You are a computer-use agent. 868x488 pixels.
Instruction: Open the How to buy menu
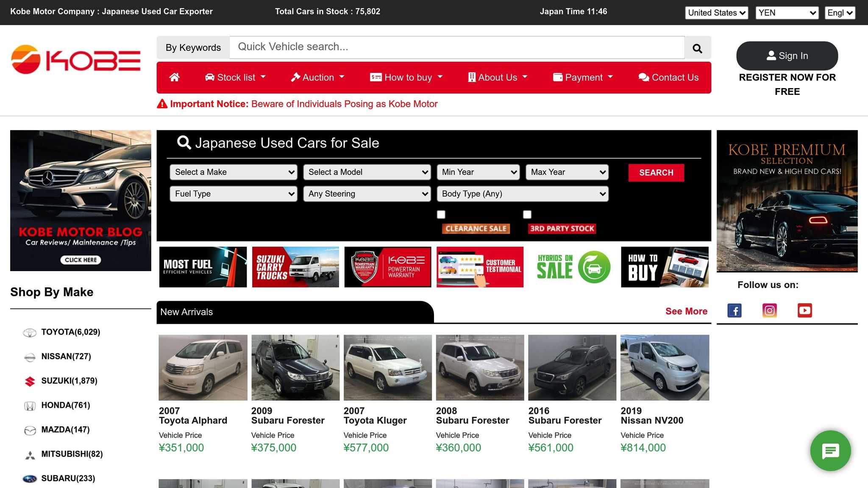coord(406,78)
